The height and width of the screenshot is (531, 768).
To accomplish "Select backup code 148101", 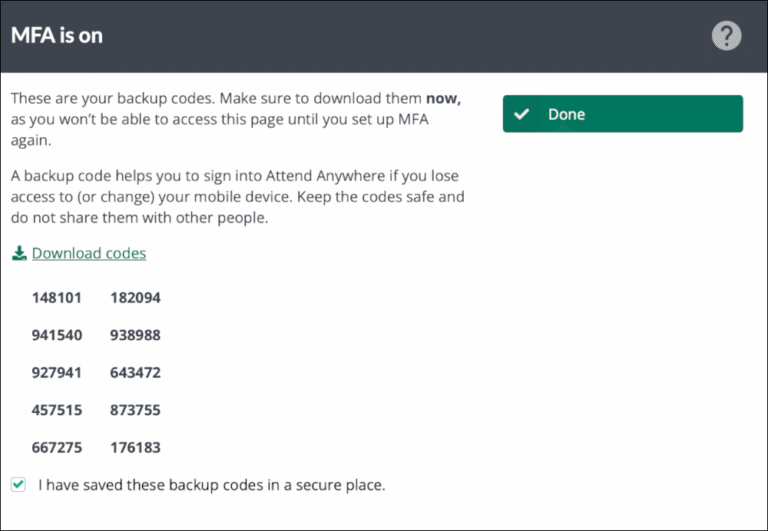I will click(x=57, y=297).
